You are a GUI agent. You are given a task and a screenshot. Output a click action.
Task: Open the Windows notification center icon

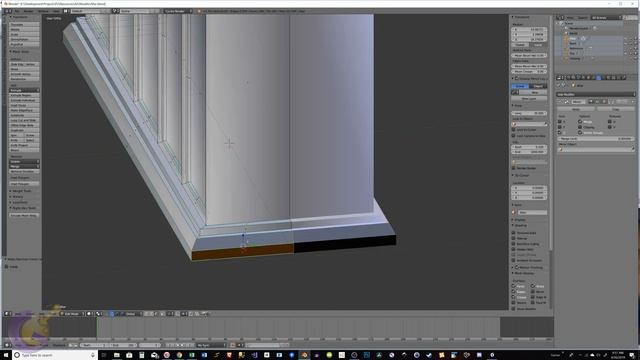click(632, 355)
